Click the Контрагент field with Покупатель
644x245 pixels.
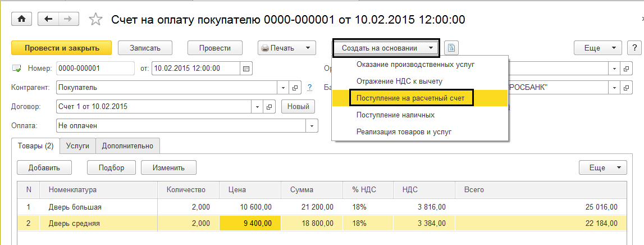point(167,88)
